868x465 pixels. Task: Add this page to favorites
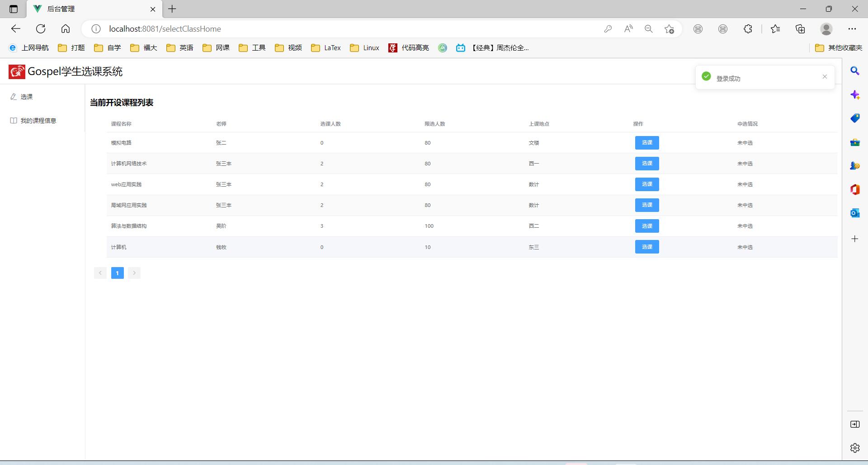pyautogui.click(x=669, y=29)
